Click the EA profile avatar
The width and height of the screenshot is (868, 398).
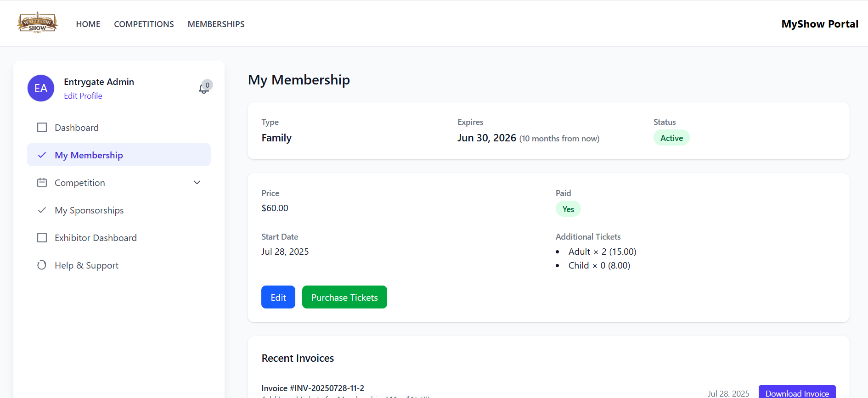[41, 88]
